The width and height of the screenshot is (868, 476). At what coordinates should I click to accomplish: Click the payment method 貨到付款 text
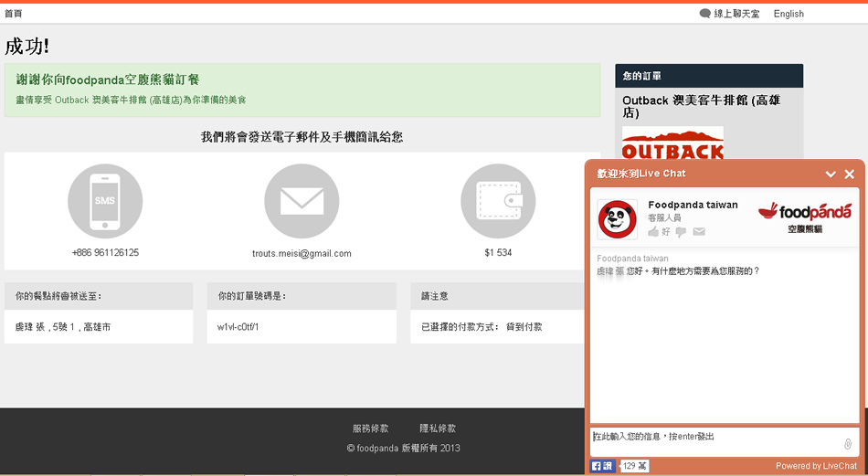point(524,327)
